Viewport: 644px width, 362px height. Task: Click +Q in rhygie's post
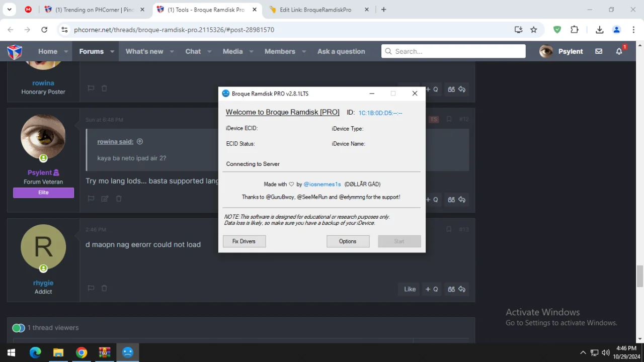pos(432,289)
